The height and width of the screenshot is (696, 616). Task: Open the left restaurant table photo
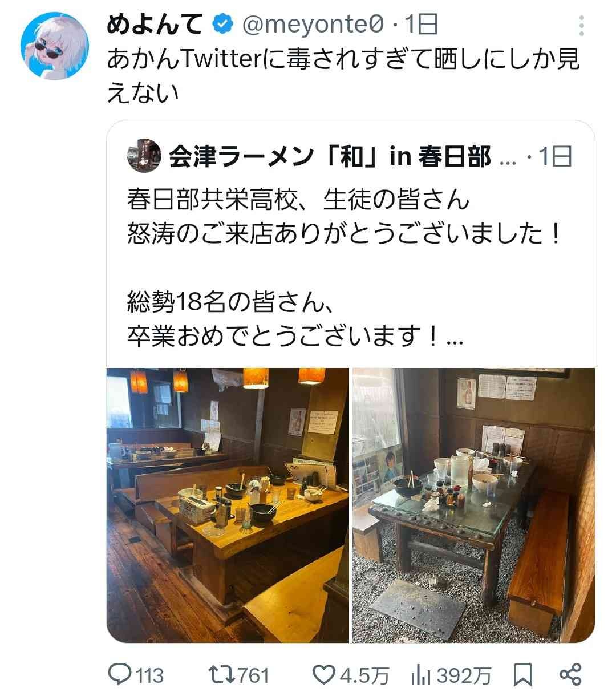coord(228,505)
